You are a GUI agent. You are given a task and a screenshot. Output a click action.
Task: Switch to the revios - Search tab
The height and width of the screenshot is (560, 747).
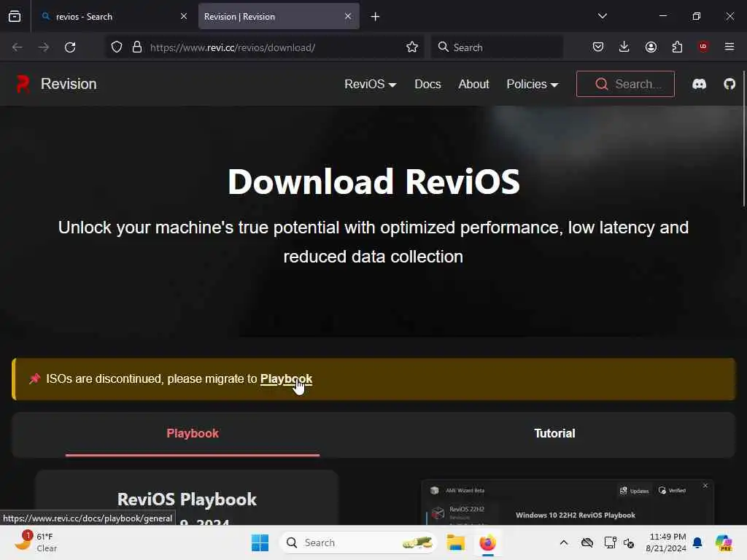click(114, 16)
